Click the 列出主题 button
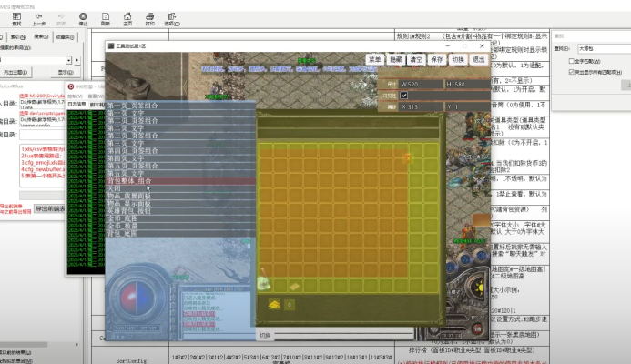Viewport: 631px width, 364px height. (x=17, y=71)
